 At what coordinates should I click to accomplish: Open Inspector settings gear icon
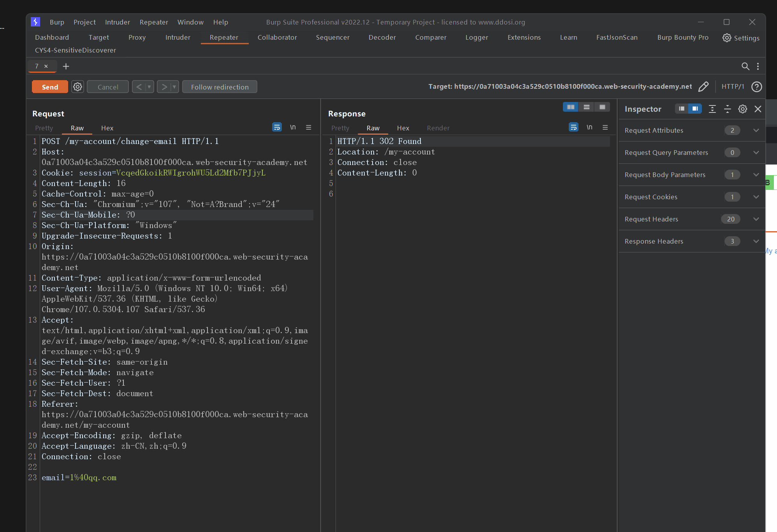point(742,109)
